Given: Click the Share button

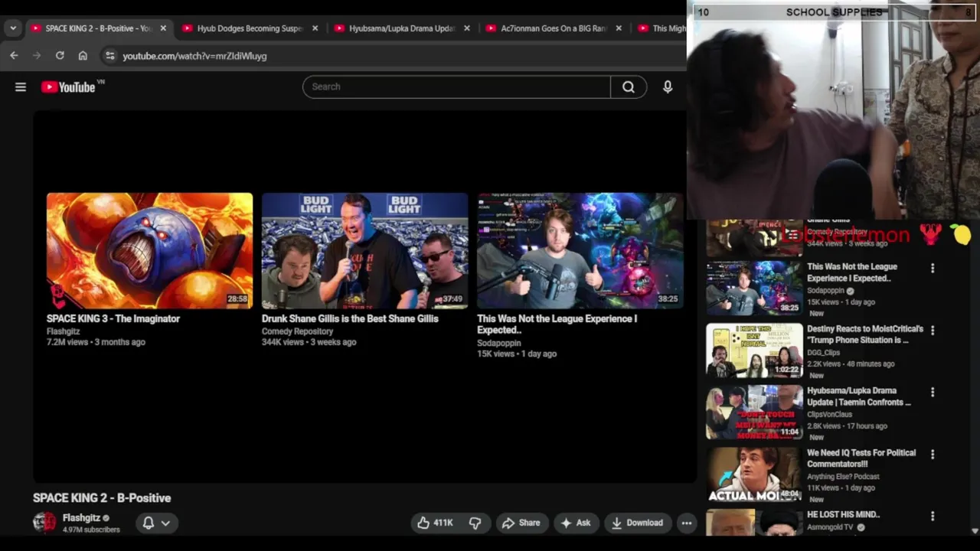Looking at the screenshot, I should point(521,523).
